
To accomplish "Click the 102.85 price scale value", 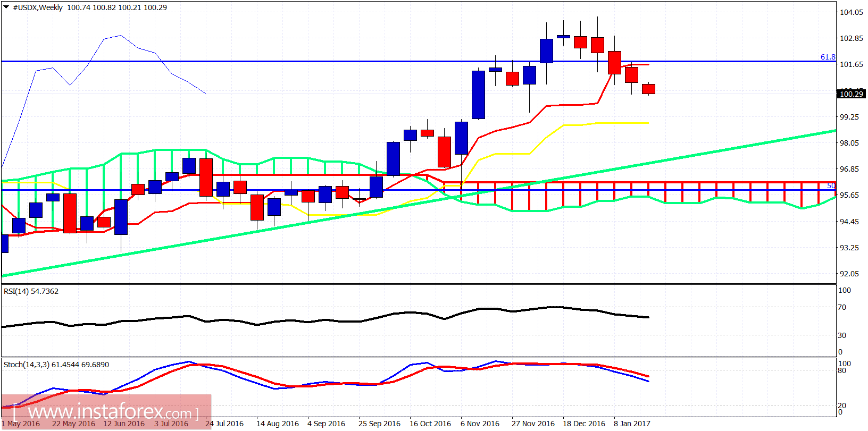I will [851, 38].
